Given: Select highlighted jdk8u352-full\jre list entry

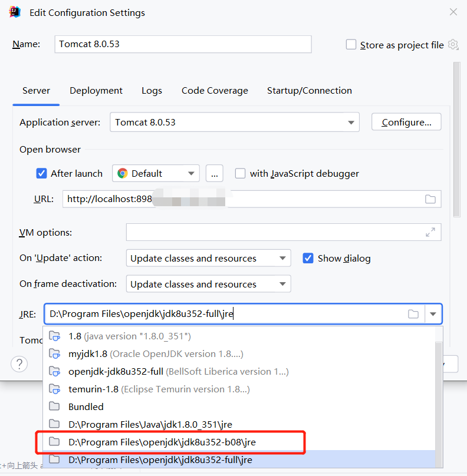Looking at the screenshot, I should click(239, 460).
